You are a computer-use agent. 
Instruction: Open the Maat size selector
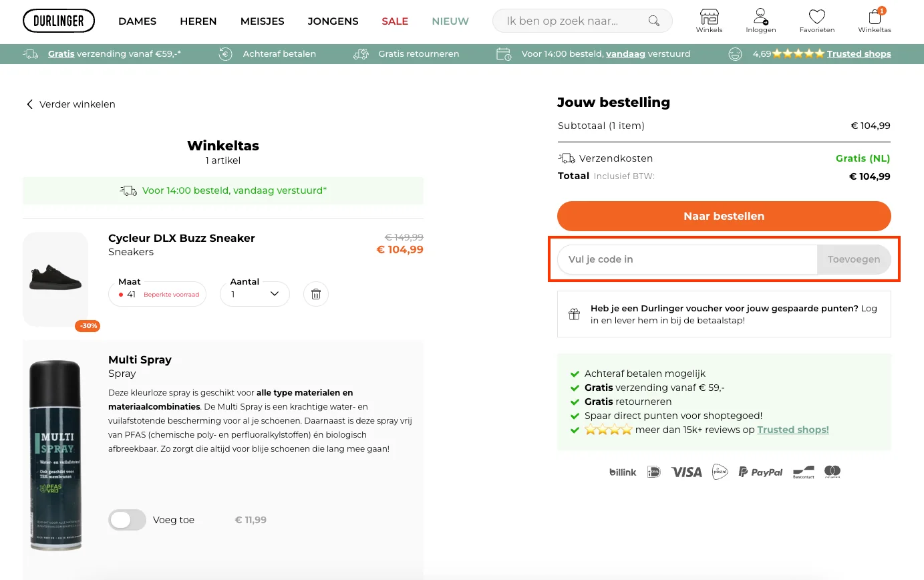click(158, 294)
